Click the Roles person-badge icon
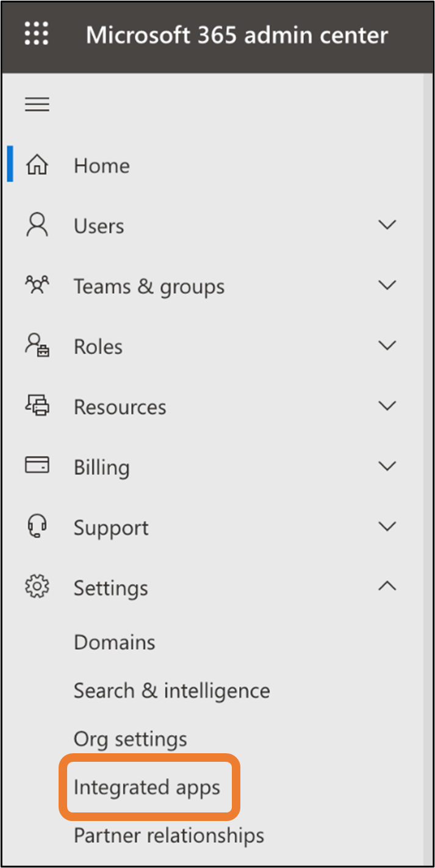 point(37,345)
